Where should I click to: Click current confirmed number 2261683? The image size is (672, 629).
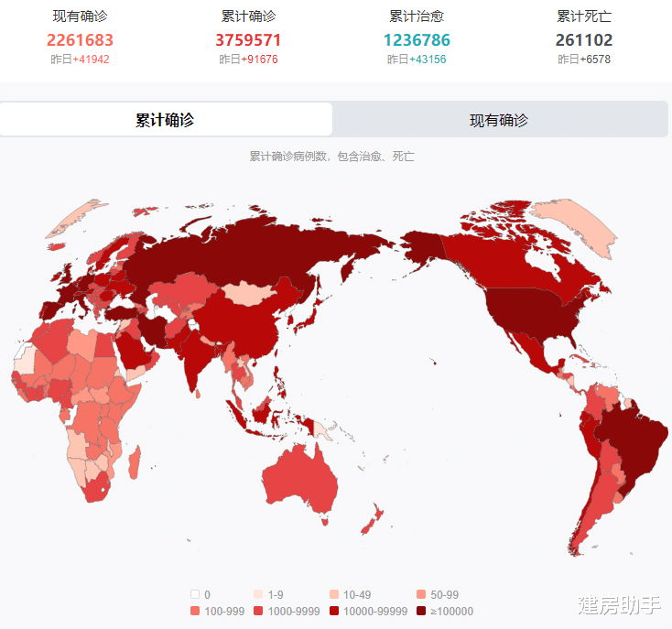click(80, 40)
